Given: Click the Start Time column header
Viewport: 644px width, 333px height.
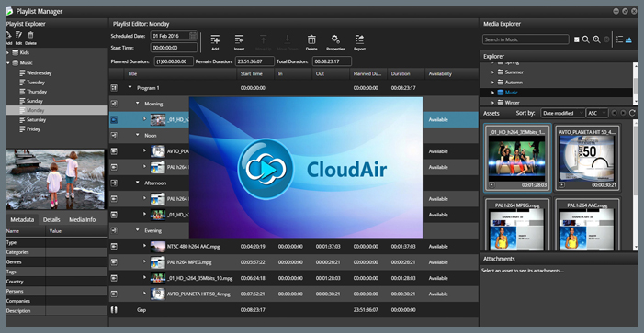Looking at the screenshot, I should [x=256, y=73].
